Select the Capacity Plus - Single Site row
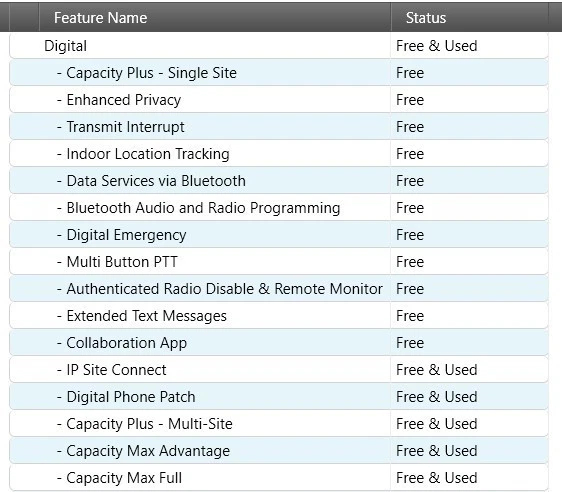The width and height of the screenshot is (562, 492). (279, 73)
